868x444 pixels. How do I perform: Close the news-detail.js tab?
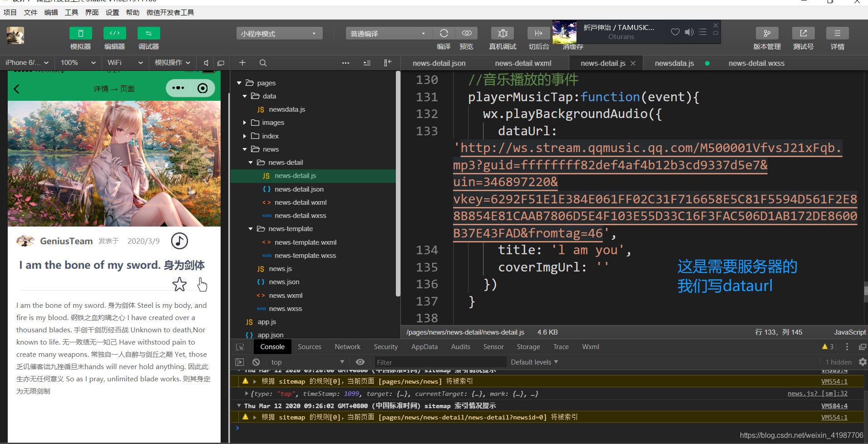tap(633, 63)
